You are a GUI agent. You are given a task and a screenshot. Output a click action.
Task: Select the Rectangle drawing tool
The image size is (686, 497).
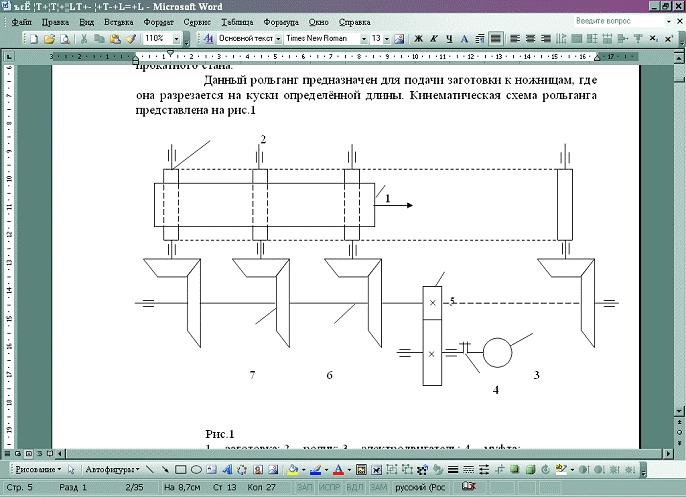(x=181, y=469)
